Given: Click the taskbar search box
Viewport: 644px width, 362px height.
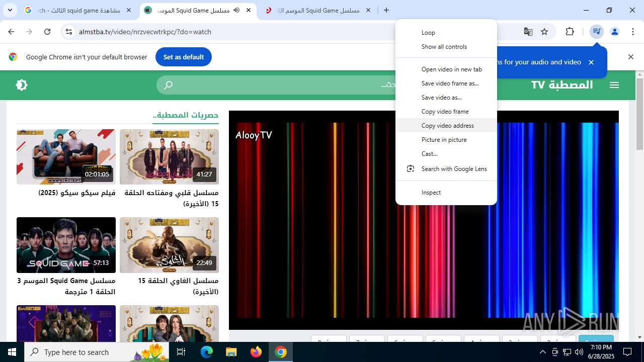Looking at the screenshot, I should point(97,352).
